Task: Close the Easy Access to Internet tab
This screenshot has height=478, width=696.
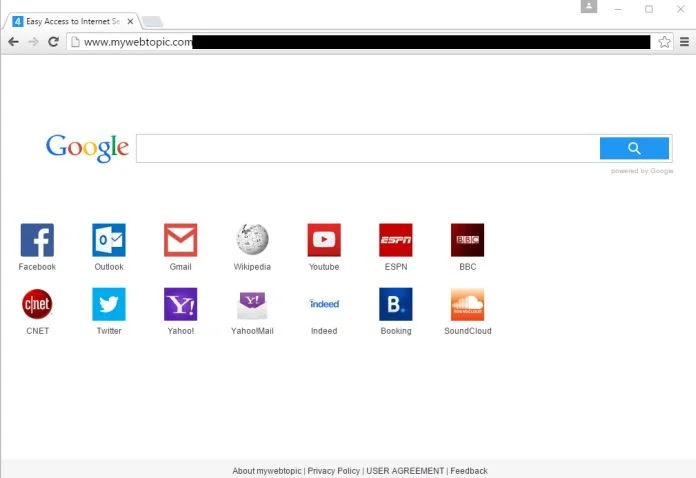Action: click(130, 21)
